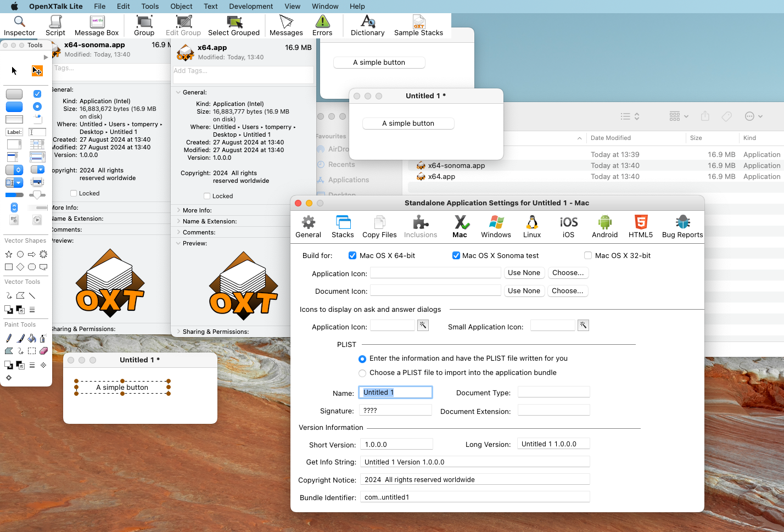
Task: Open Sample Stacks
Action: [x=419, y=26]
